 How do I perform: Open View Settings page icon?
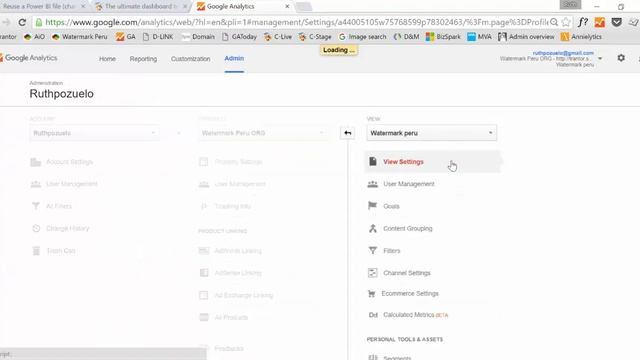click(373, 162)
